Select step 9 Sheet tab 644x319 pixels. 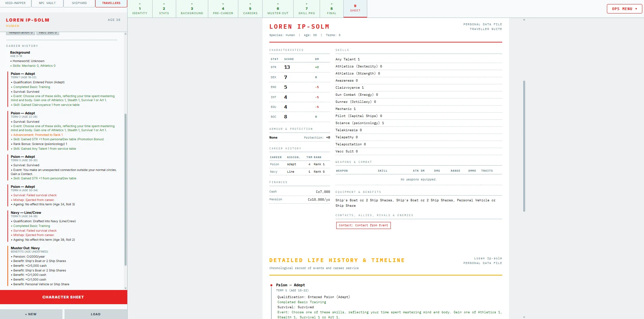(355, 9)
